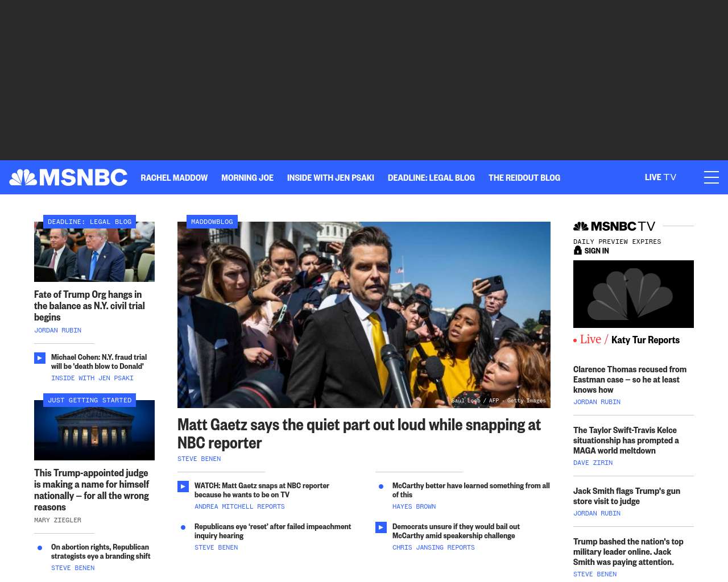Open Michael Cohen N.Y. fraud trial story
The width and height of the screenshot is (728, 582).
99,361
